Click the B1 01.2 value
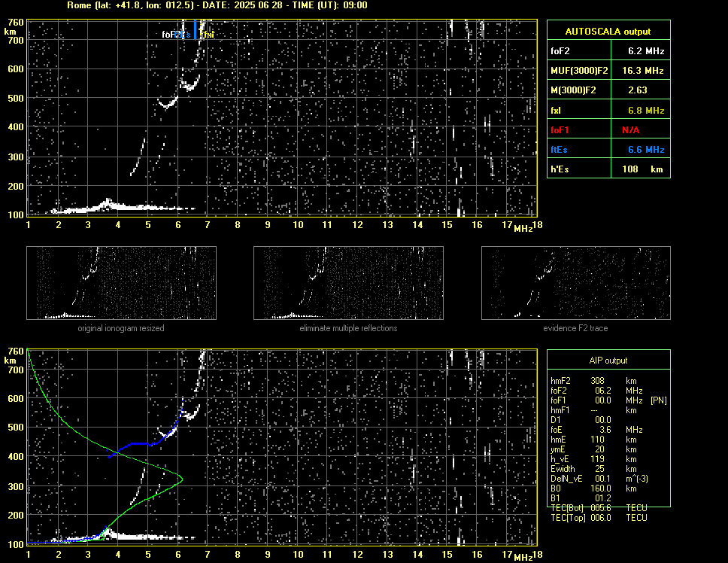 click(x=602, y=498)
